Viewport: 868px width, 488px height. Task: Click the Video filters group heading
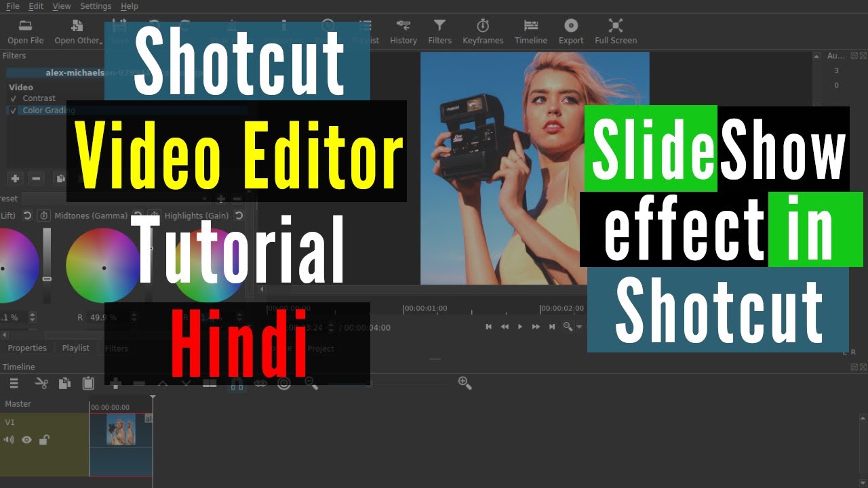(21, 87)
